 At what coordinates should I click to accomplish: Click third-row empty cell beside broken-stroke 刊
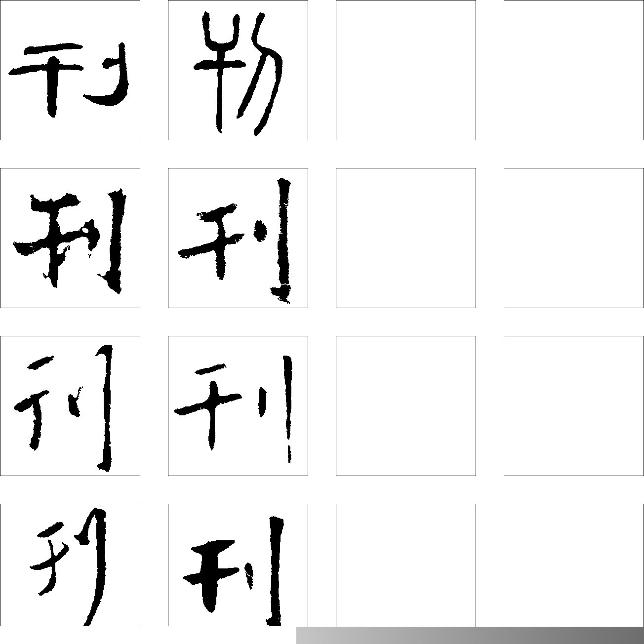[406, 406]
